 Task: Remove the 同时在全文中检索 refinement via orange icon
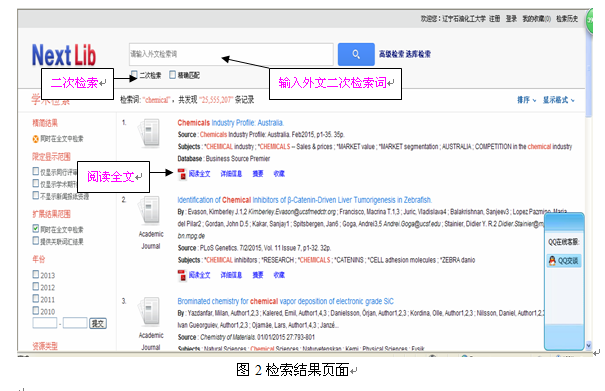click(35, 139)
